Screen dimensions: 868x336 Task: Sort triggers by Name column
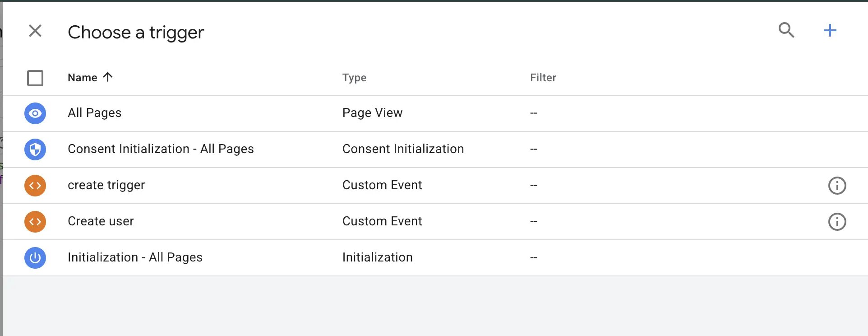(x=83, y=78)
